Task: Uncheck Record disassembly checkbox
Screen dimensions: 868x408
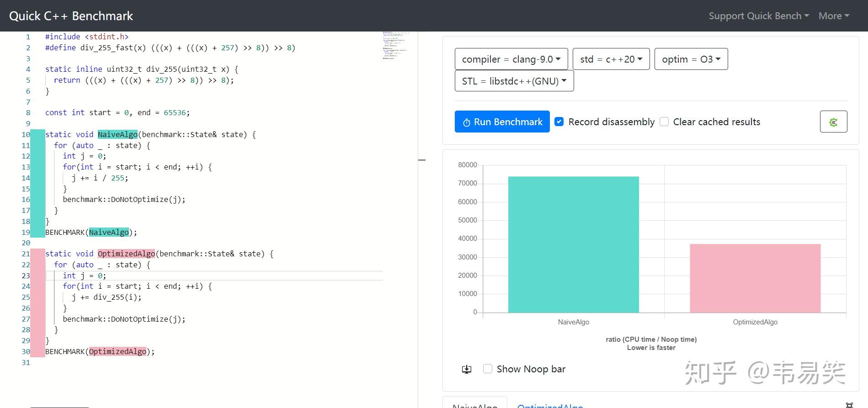Action: (x=559, y=122)
